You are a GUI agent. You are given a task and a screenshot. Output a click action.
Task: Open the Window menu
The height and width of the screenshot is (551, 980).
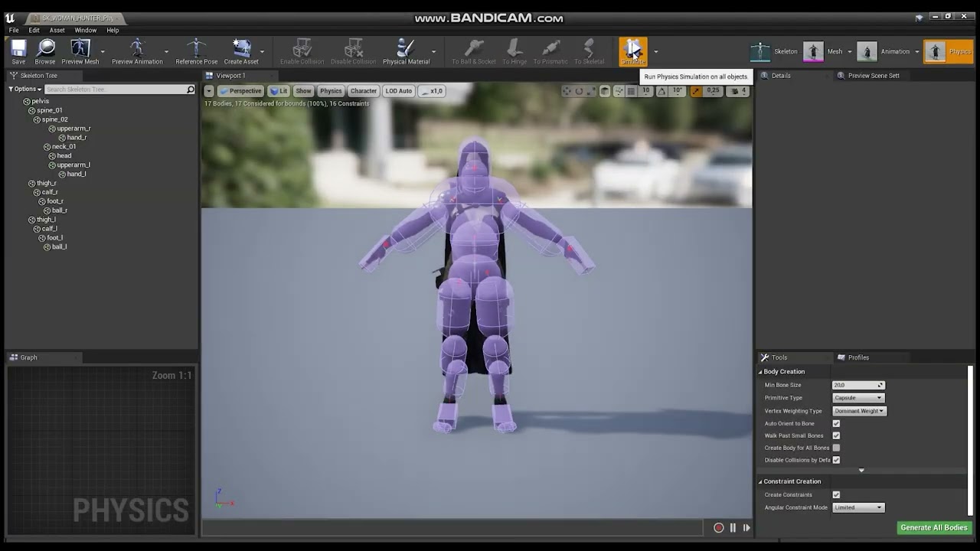86,30
